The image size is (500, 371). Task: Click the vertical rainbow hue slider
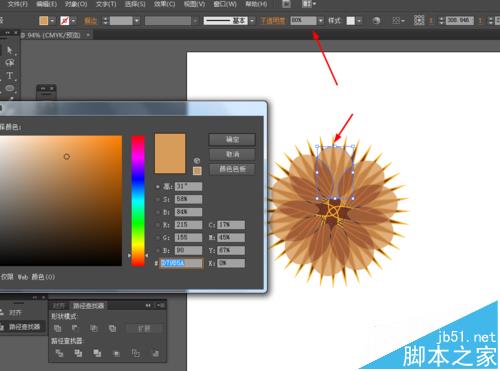(x=138, y=201)
